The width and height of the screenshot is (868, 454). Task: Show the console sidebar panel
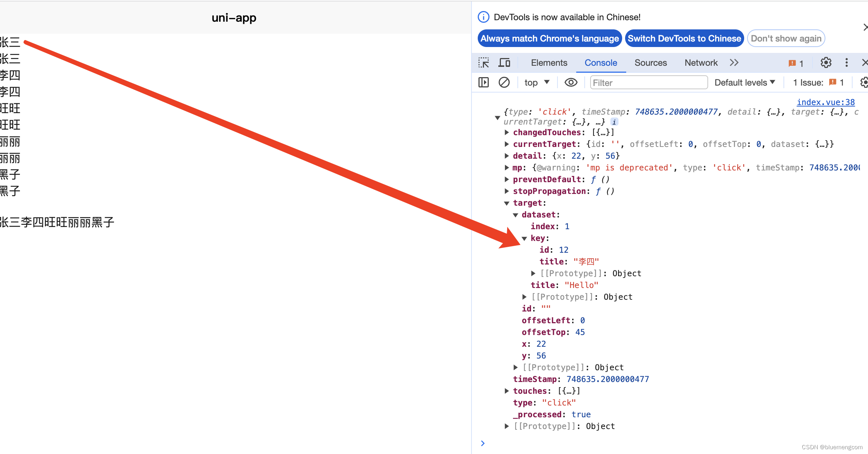click(x=483, y=82)
